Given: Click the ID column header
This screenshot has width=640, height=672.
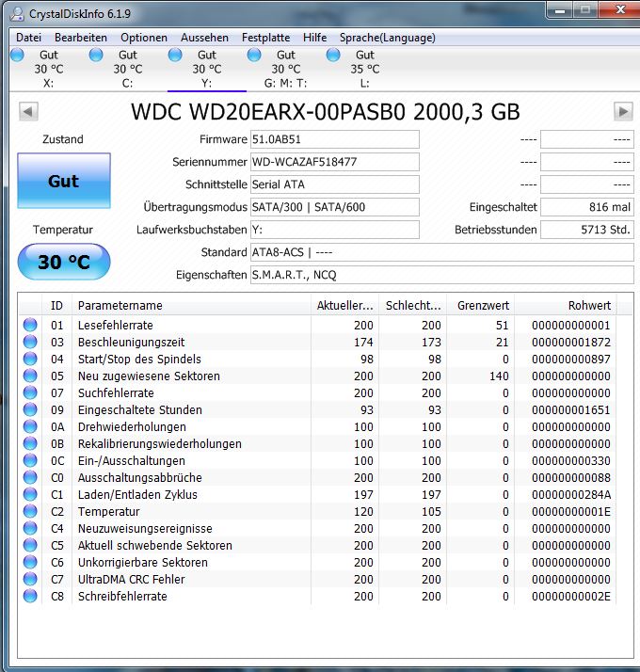Looking at the screenshot, I should tap(57, 306).
